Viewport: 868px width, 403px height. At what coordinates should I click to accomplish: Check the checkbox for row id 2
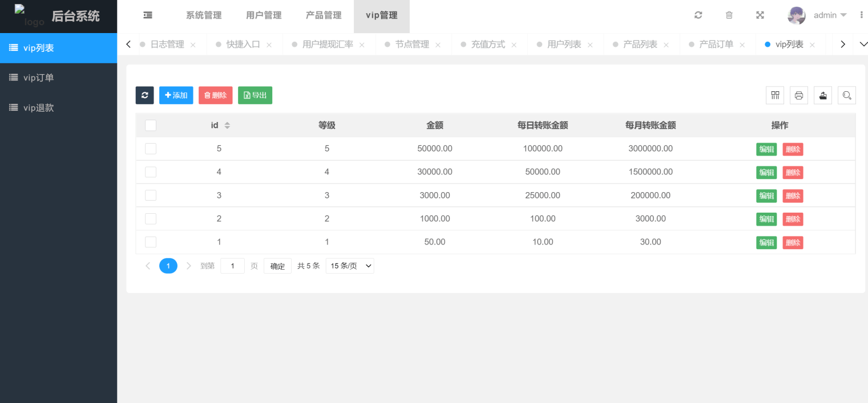[x=151, y=219]
